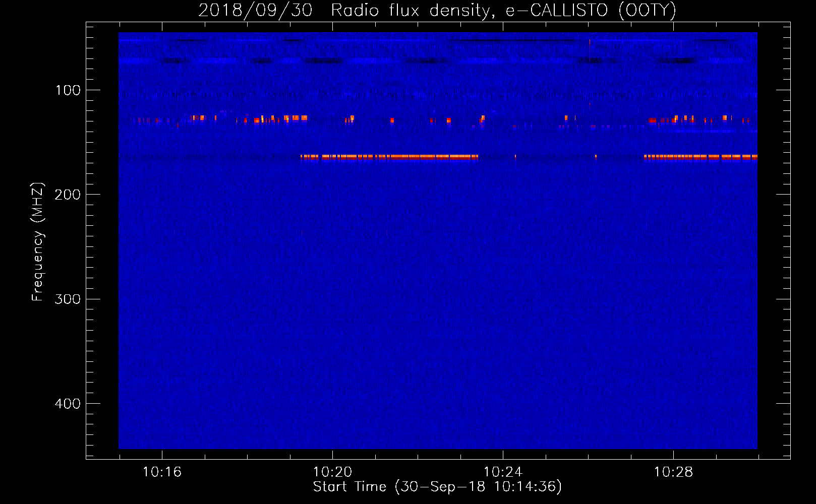Click the 200 frequency tick label

[x=68, y=195]
